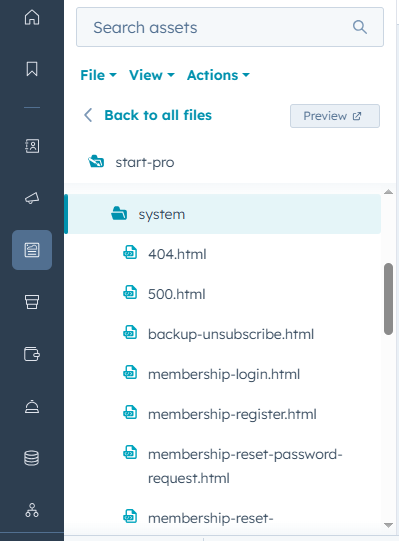This screenshot has height=541, width=399.
Task: Click the membership-reset-password-request.html file icon
Action: [x=130, y=452]
